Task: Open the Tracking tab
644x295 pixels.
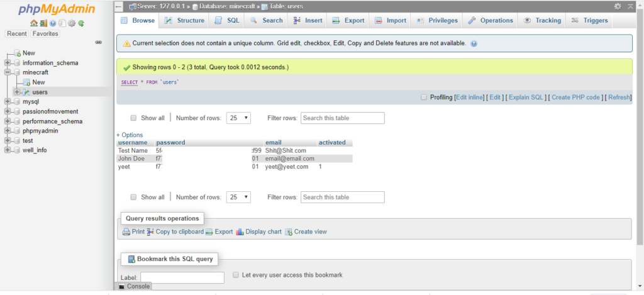Action: click(x=541, y=21)
